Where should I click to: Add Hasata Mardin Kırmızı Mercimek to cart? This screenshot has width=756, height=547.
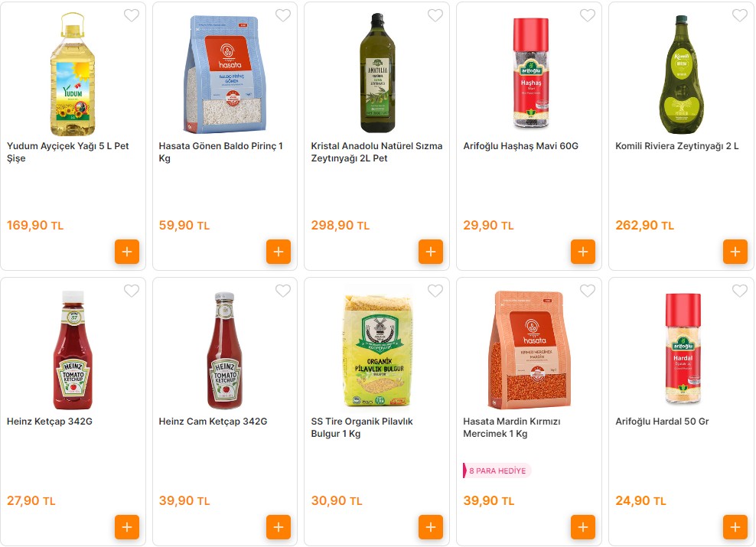583,527
